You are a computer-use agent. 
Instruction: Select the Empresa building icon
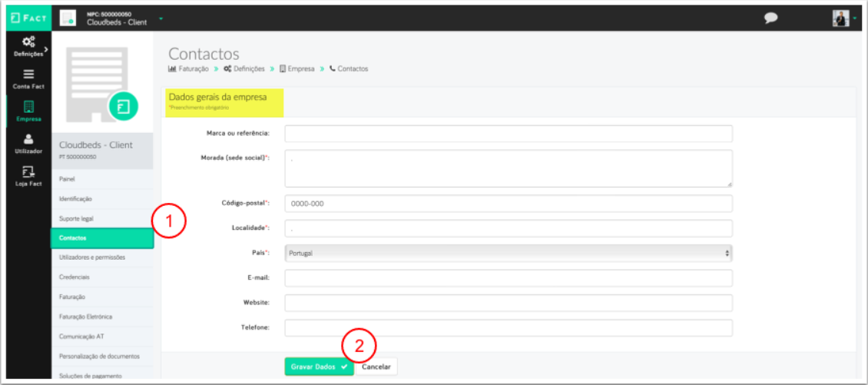pos(28,107)
